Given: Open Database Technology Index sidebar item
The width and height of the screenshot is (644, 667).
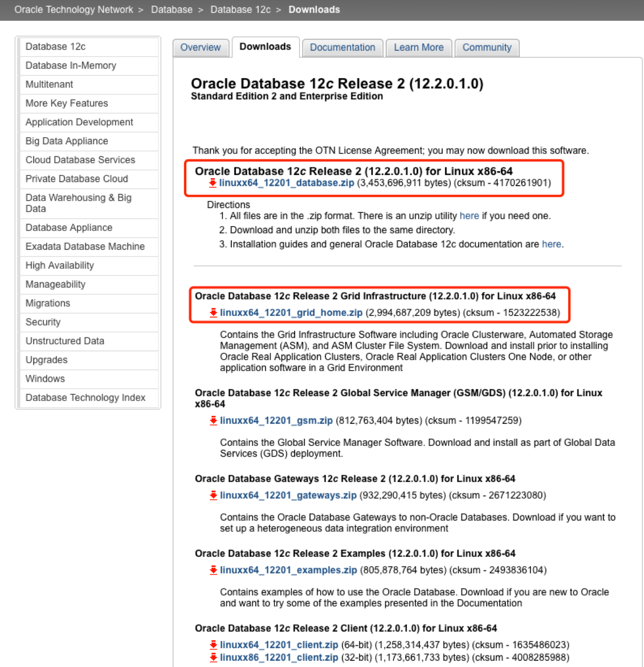Looking at the screenshot, I should coord(89,397).
